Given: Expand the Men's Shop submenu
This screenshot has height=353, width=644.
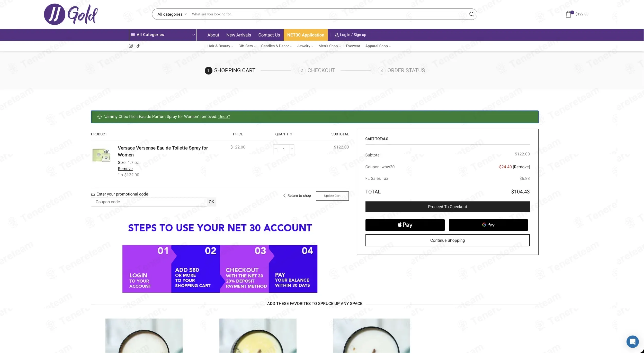Looking at the screenshot, I should tap(329, 46).
